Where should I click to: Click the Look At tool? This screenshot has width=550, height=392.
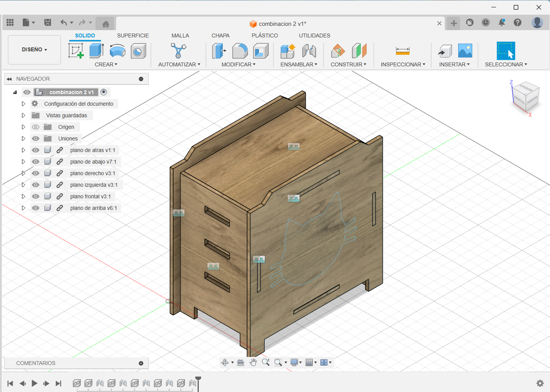240,362
